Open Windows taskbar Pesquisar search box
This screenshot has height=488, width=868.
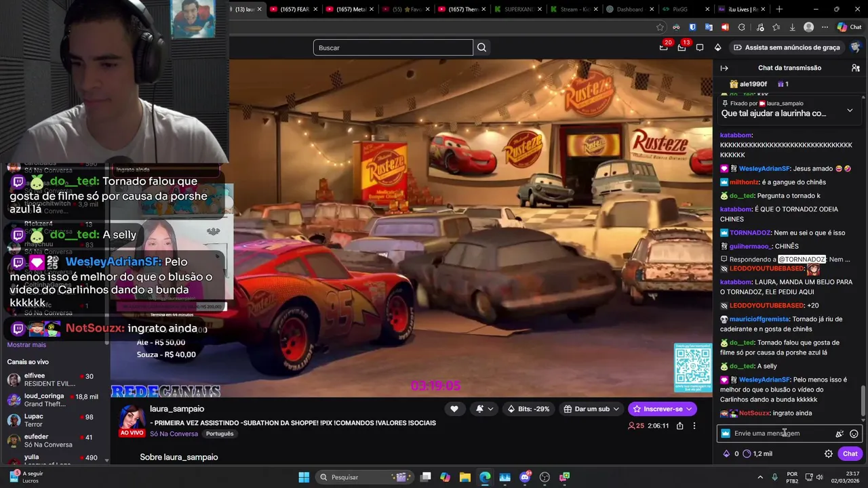click(366, 477)
